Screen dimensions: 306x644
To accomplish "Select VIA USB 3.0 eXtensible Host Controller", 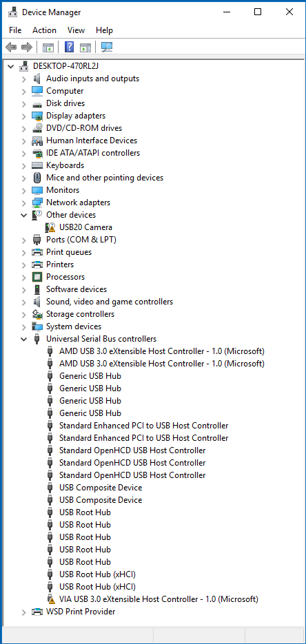I will tap(159, 599).
